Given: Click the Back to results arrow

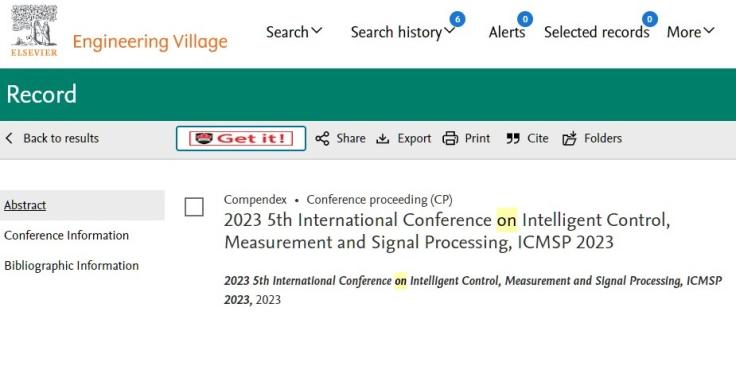Looking at the screenshot, I should (x=9, y=138).
